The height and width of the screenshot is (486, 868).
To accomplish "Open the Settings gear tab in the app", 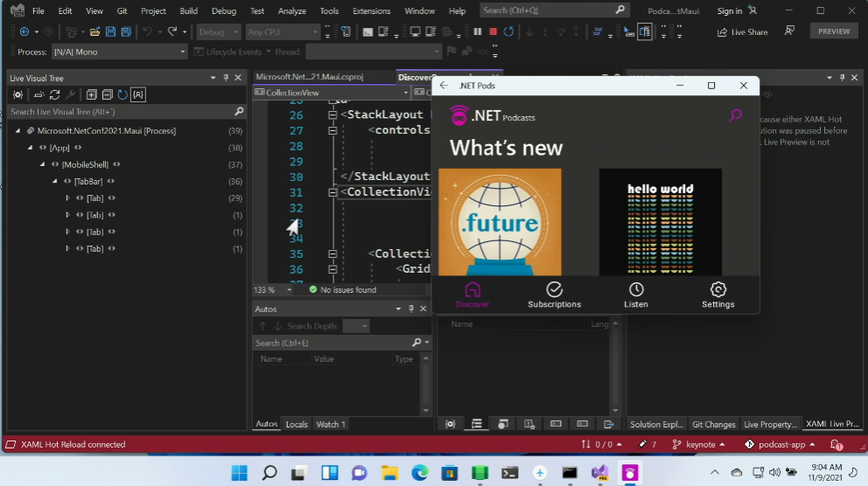I will tap(717, 295).
